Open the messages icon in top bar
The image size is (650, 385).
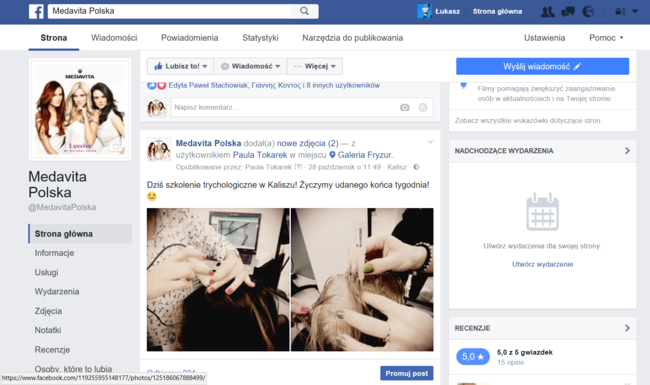pos(568,12)
